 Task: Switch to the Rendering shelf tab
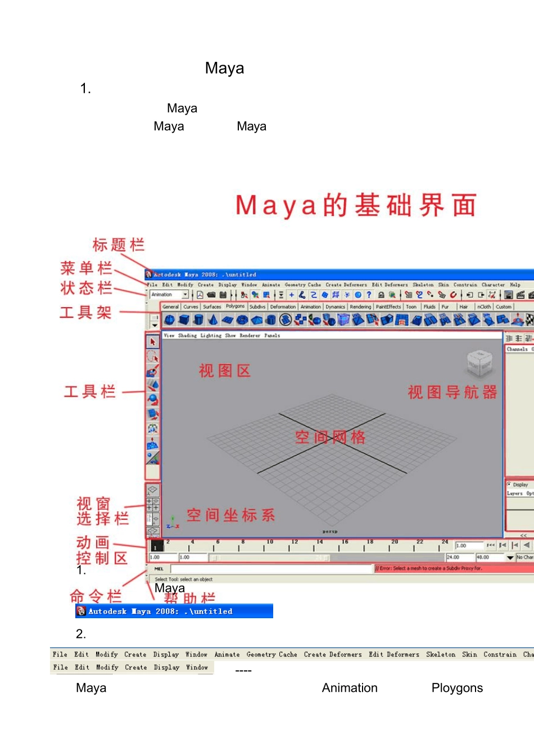point(360,307)
